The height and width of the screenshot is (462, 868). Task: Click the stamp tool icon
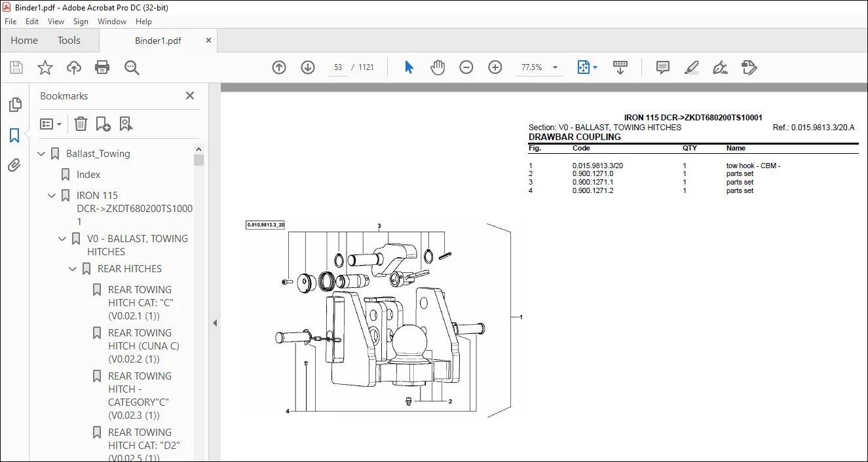(x=749, y=67)
